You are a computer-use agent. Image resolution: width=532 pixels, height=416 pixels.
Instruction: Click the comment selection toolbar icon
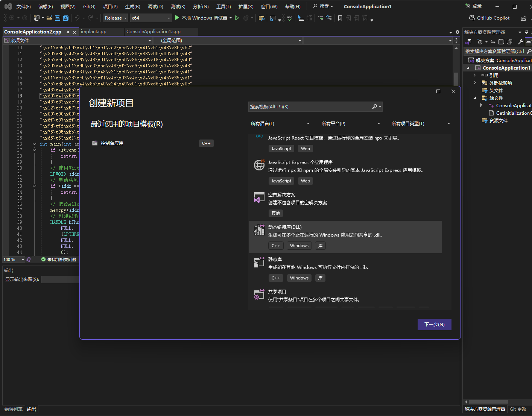tap(321, 18)
